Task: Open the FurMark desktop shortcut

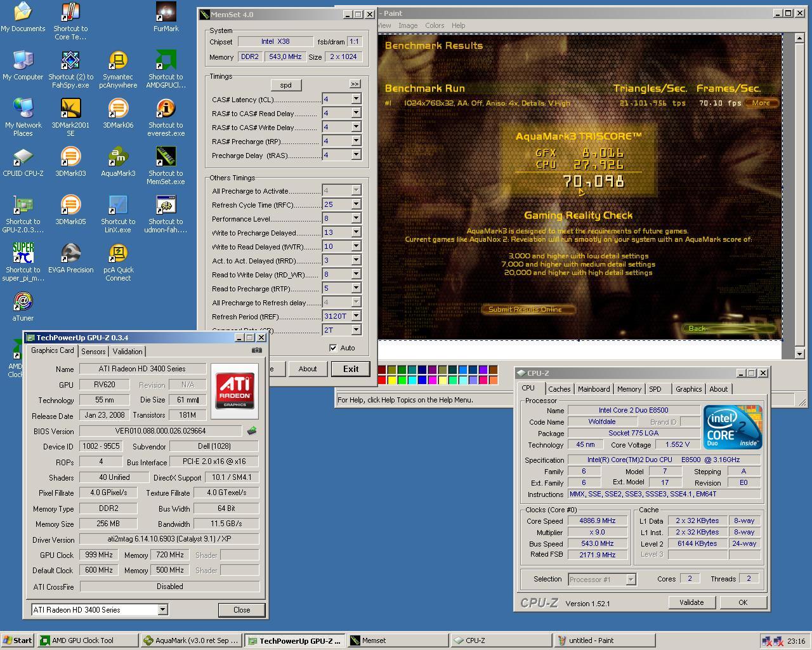Action: pos(166,17)
